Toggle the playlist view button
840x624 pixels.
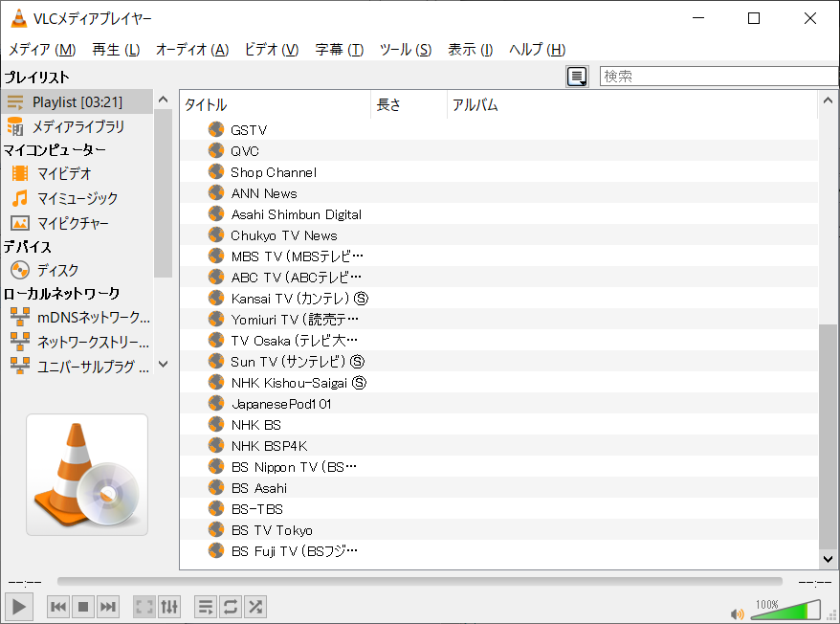(x=206, y=607)
